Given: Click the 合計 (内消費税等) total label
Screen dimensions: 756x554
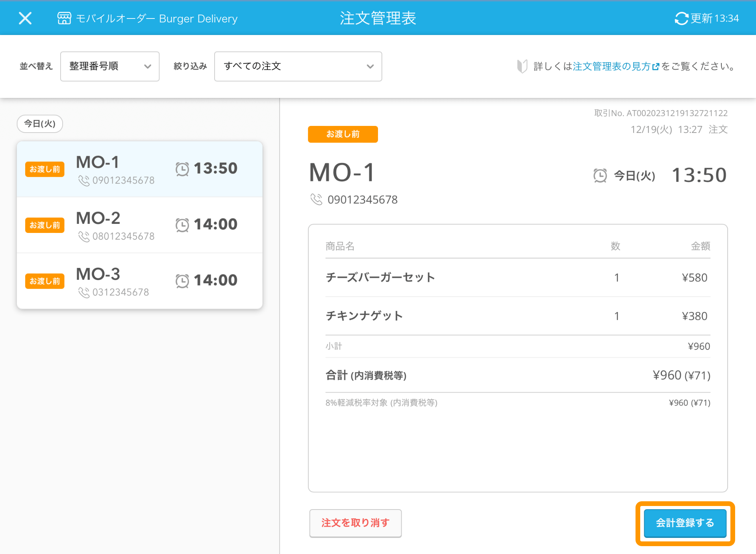Looking at the screenshot, I should tap(366, 375).
